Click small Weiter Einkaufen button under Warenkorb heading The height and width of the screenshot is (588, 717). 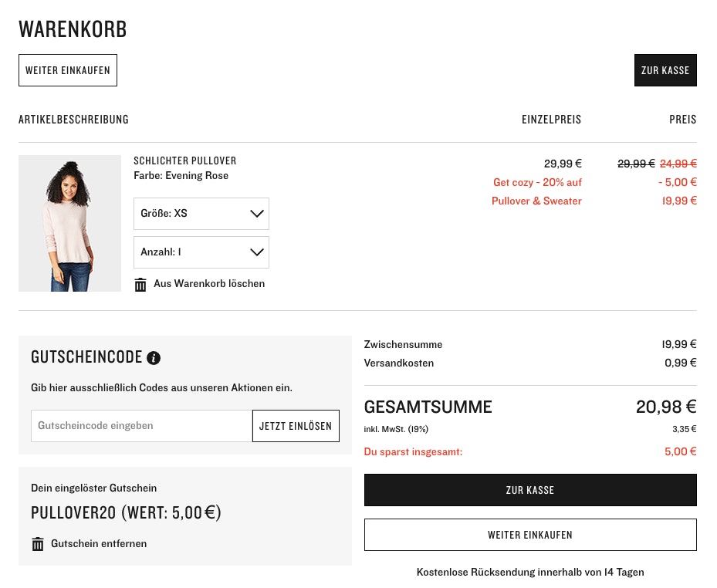(68, 70)
